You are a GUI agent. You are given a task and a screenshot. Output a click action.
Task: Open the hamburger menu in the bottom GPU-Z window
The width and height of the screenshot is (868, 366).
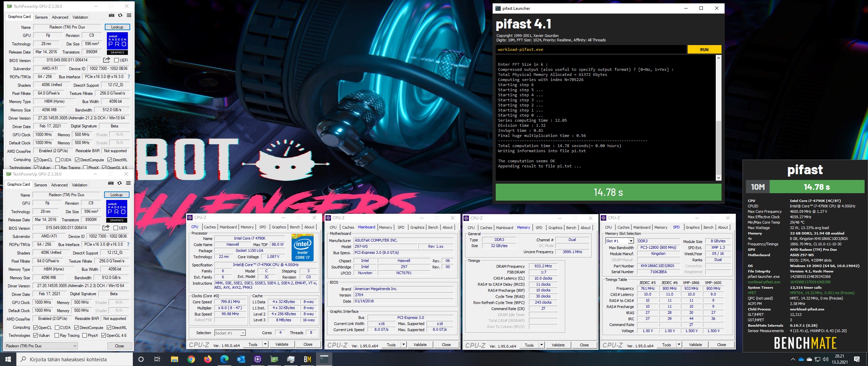[128, 183]
